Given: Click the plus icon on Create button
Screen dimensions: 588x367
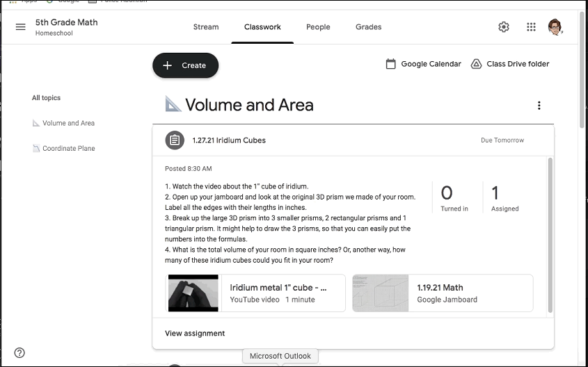Looking at the screenshot, I should coord(167,65).
